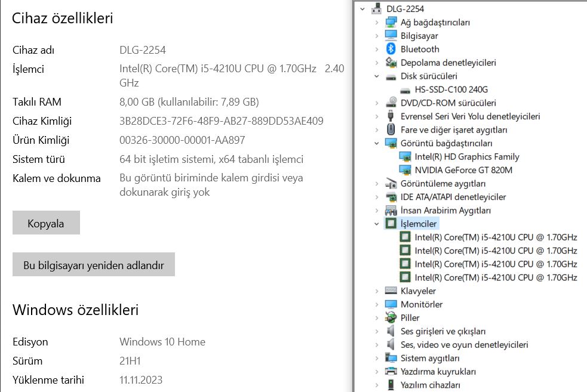Click the Piller battery icon
Screen dimensions: 587x392
391,317
